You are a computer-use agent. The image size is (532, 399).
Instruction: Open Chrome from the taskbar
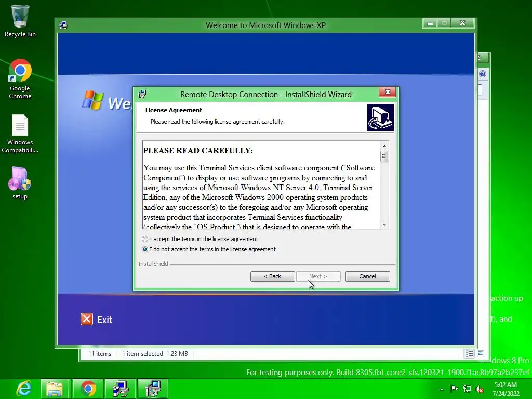[88, 389]
